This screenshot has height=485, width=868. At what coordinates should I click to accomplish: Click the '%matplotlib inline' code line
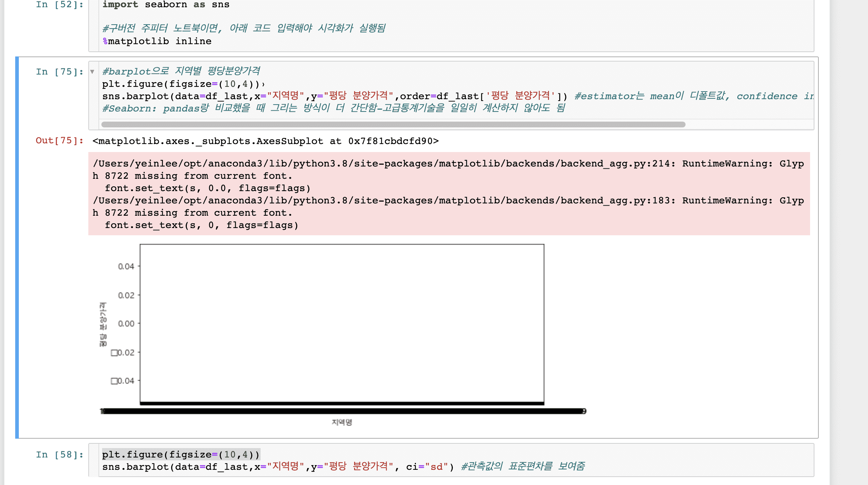tap(157, 41)
